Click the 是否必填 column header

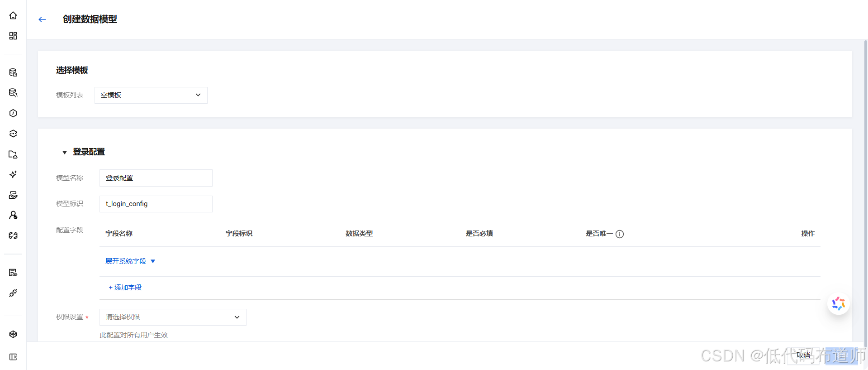(479, 234)
